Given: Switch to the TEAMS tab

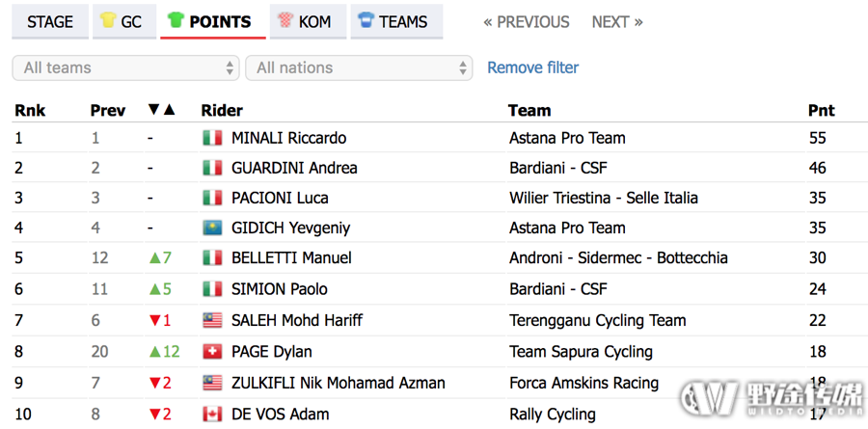Looking at the screenshot, I should tap(396, 21).
